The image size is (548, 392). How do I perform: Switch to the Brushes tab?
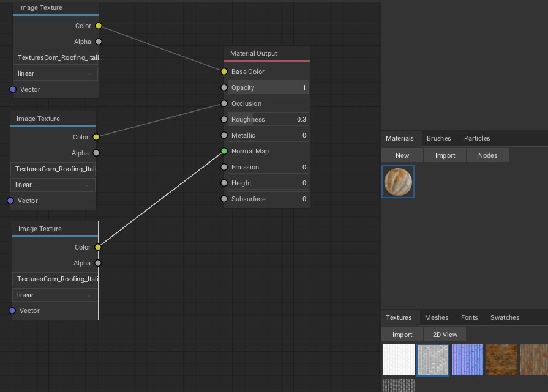(x=439, y=138)
